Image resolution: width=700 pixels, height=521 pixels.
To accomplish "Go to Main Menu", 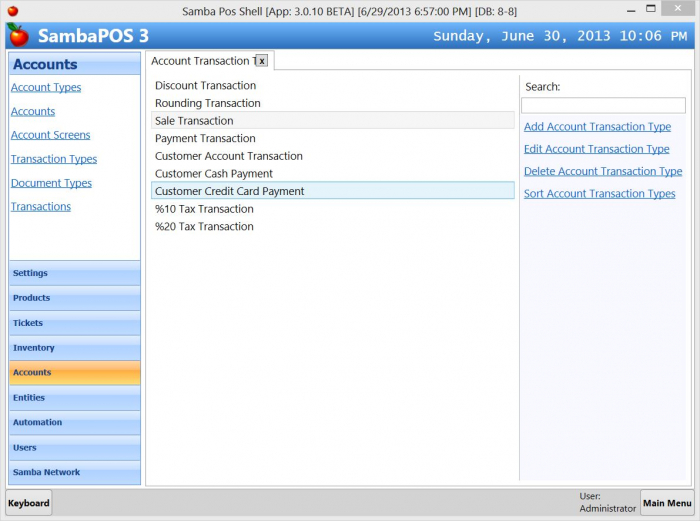I will (x=667, y=503).
